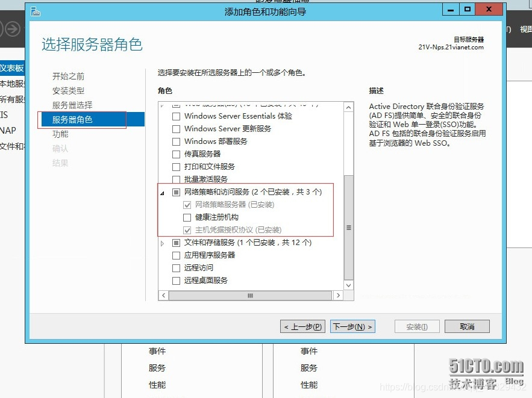
Task: Open 视图 menu in Server Manager
Action: click(525, 30)
